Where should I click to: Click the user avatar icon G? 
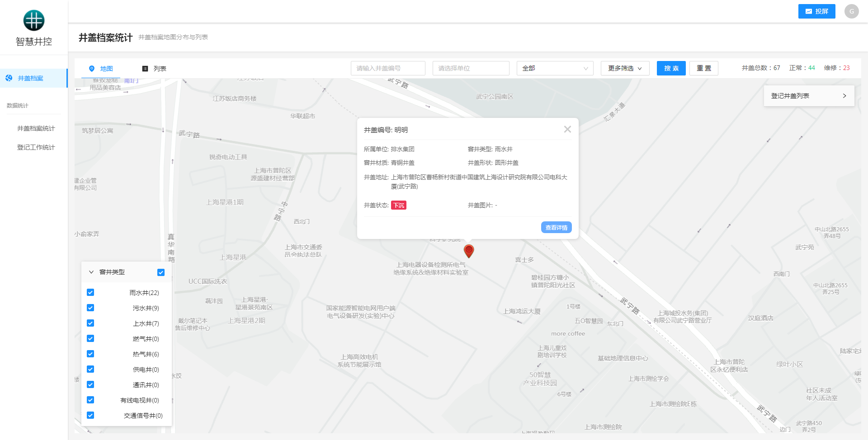point(851,11)
